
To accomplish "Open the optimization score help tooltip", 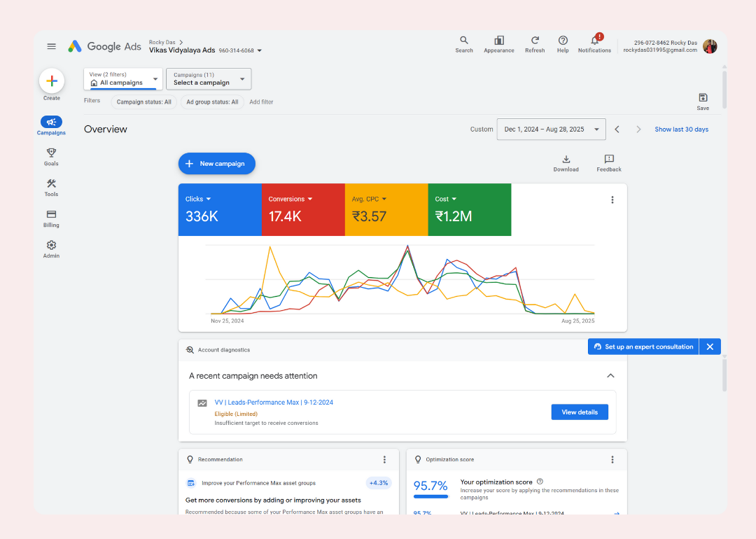I will pos(540,481).
